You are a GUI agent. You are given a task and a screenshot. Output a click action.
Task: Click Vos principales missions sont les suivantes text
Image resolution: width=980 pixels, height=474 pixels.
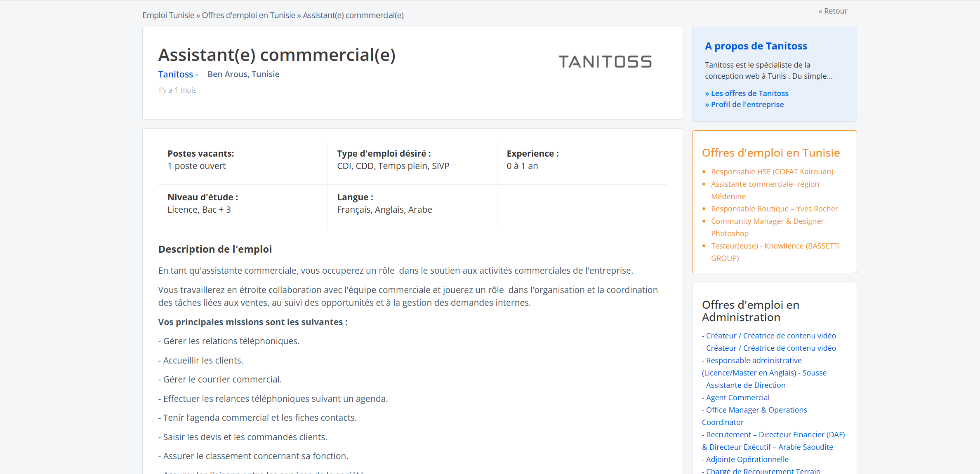click(253, 322)
